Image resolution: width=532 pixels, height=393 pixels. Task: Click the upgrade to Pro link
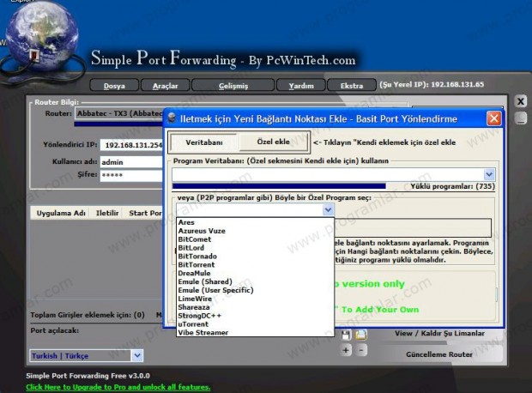118,387
